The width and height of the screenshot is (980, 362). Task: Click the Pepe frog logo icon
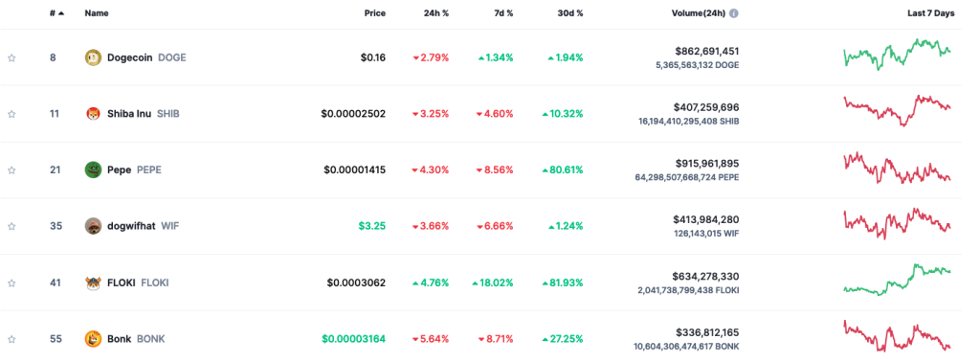pyautogui.click(x=93, y=170)
